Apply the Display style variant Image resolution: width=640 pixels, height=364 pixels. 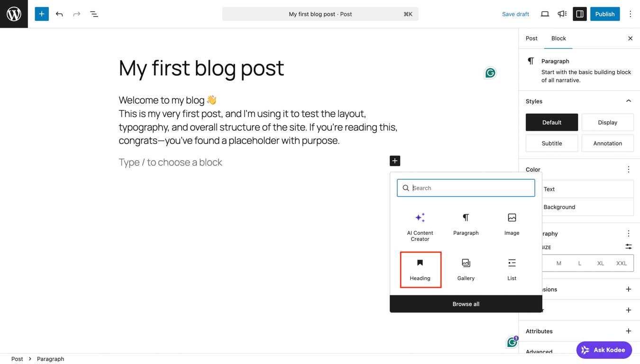(607, 122)
